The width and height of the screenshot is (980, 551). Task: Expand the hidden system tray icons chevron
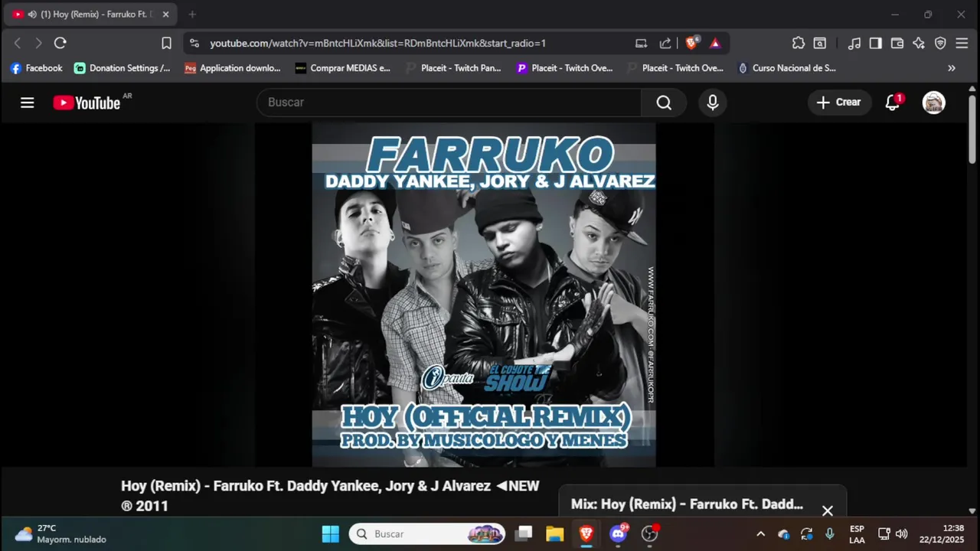(x=760, y=534)
